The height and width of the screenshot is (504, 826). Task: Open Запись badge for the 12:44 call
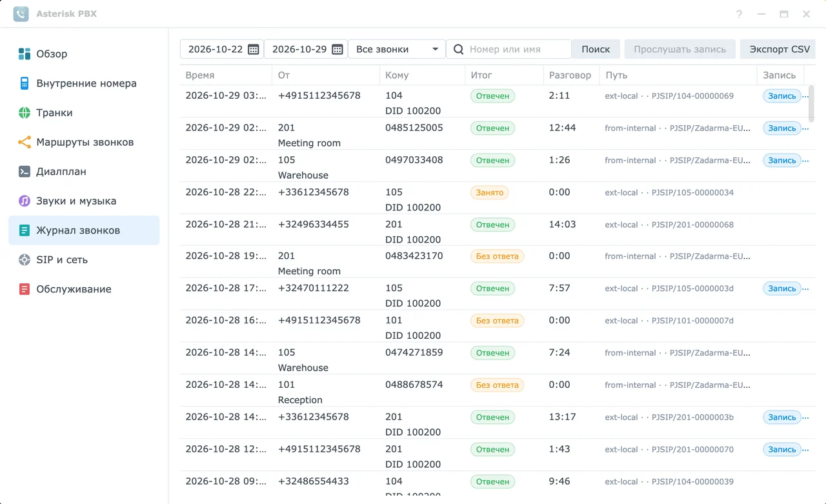coord(782,128)
